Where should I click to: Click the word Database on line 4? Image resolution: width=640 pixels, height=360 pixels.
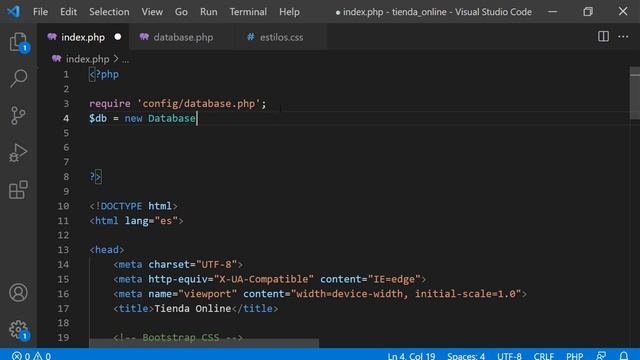tap(172, 118)
